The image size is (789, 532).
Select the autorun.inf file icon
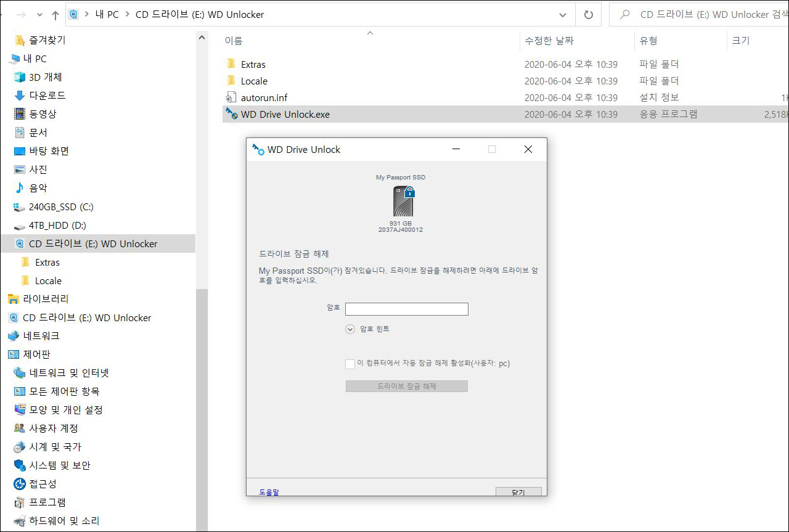(231, 97)
